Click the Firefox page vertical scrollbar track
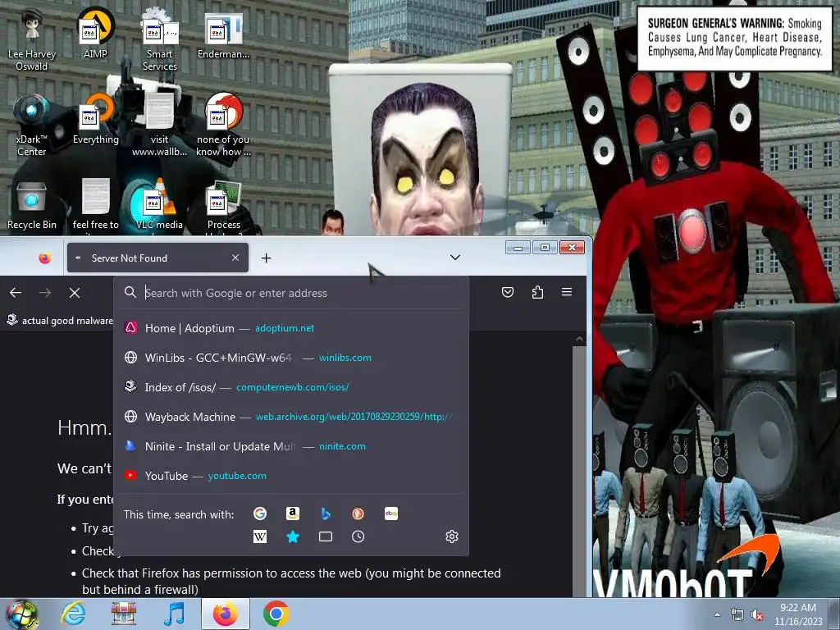Viewport: 840px width, 630px height. (x=579, y=472)
